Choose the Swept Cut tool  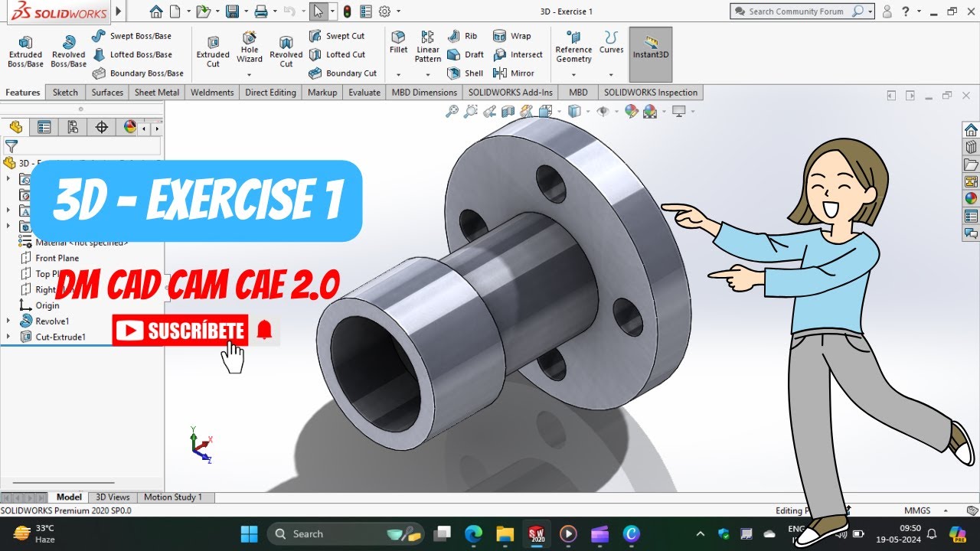(337, 36)
